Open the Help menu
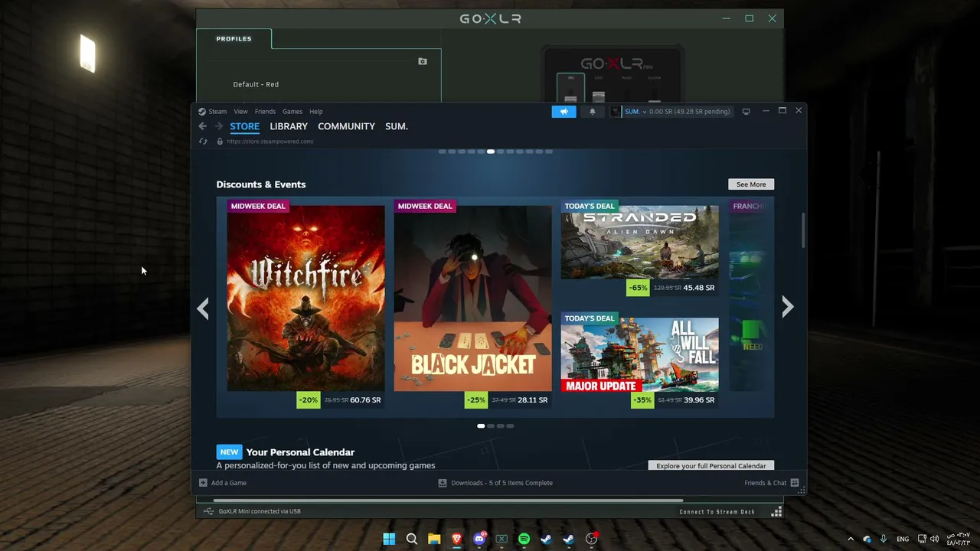 (316, 112)
